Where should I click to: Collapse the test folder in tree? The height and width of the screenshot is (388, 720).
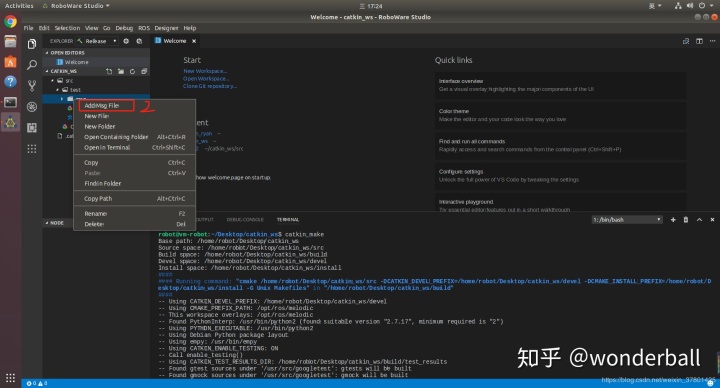[57, 90]
